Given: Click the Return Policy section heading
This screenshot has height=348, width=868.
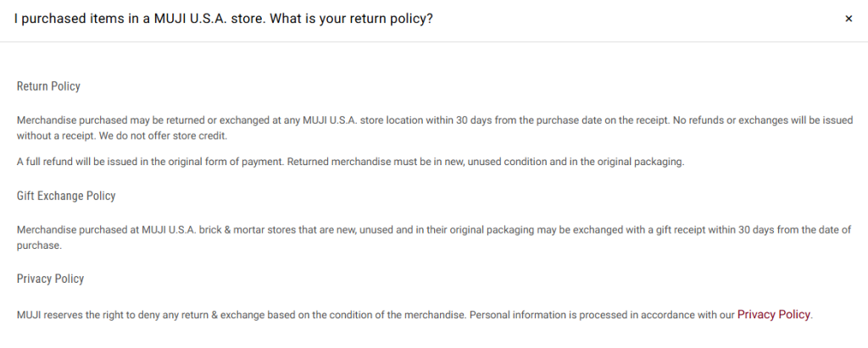Looking at the screenshot, I should 48,86.
